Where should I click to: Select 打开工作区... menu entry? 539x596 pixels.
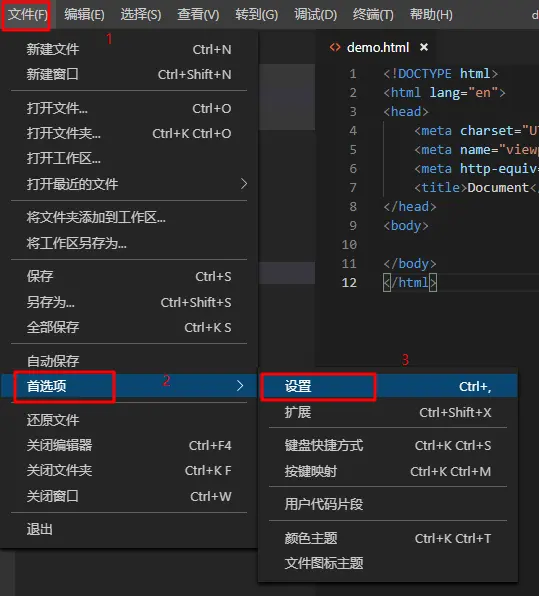click(129, 159)
